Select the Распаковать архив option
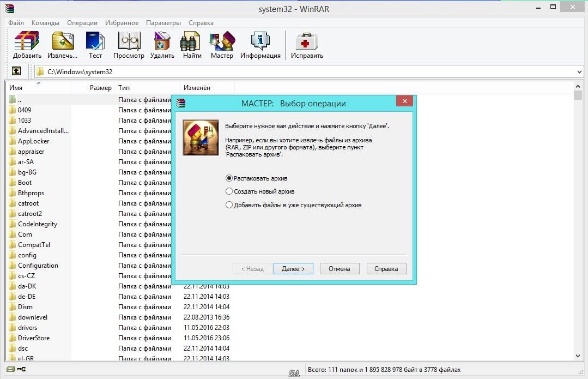 257,178
